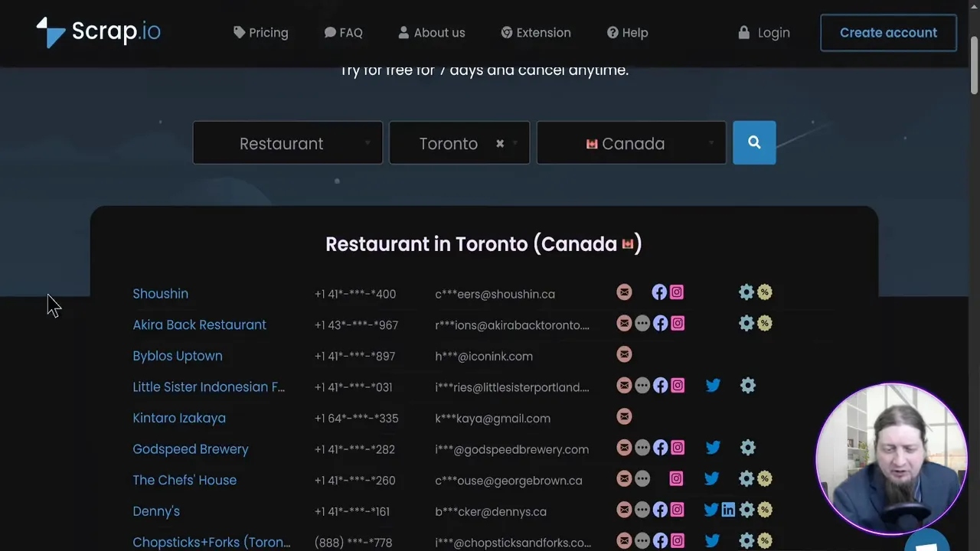The image size is (980, 551).
Task: Click the email icon for Byblos Uptown
Action: (624, 354)
